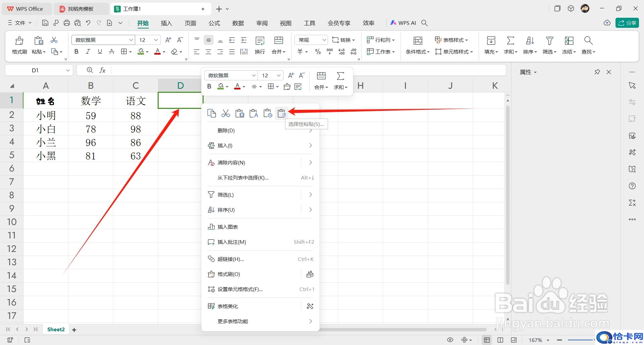Expand the Insert (插入) submenu
The image size is (644, 345).
point(311,145)
